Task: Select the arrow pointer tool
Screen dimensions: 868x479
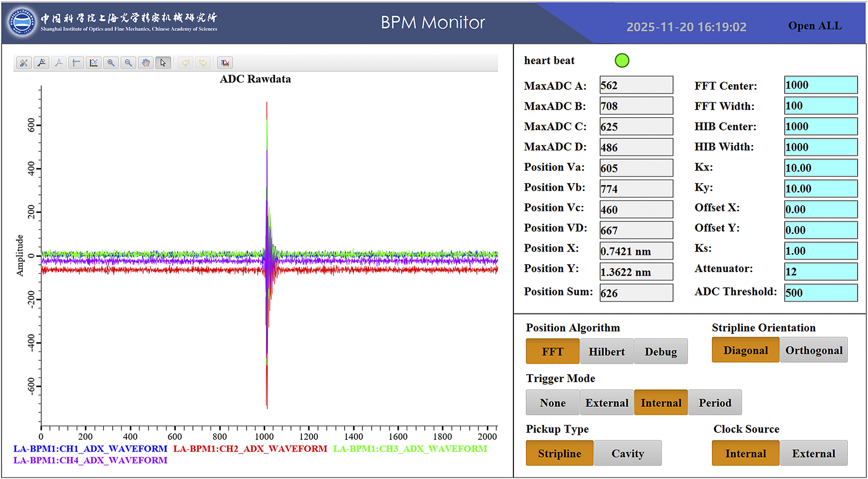Action: pos(163,63)
